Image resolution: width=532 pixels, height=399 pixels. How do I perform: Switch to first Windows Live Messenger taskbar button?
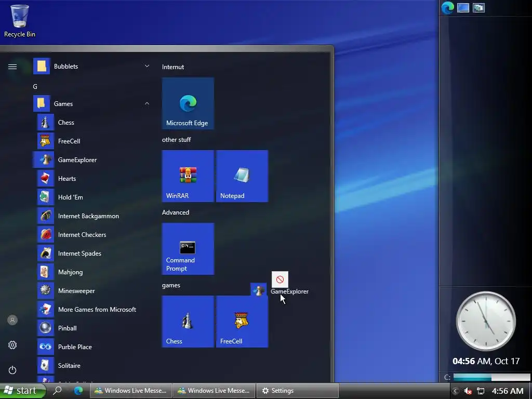130,391
